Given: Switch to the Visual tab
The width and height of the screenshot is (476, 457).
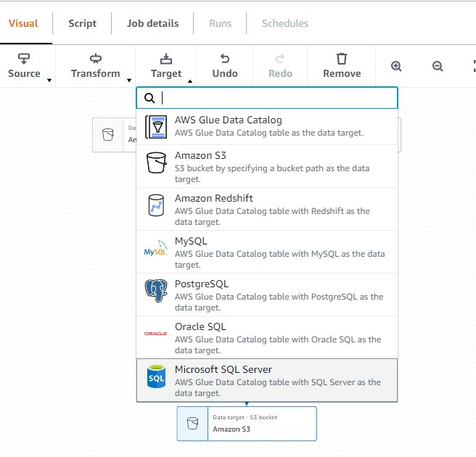Looking at the screenshot, I should point(23,23).
